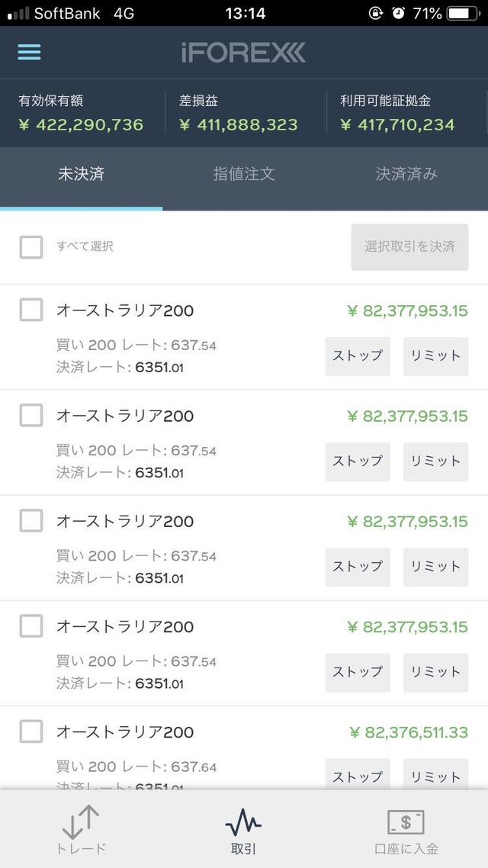Tap the 差損益 profit and loss value
Image resolution: width=488 pixels, height=868 pixels.
pyautogui.click(x=239, y=124)
